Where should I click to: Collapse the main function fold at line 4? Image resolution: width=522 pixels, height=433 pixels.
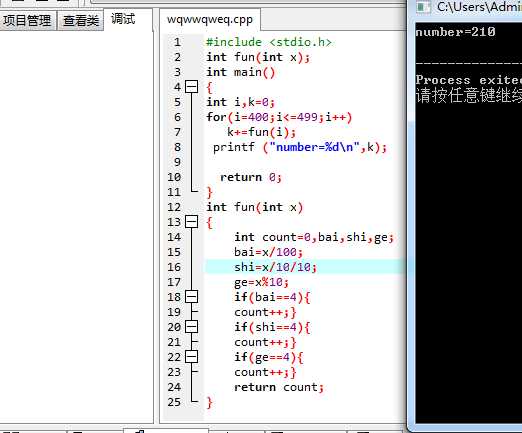(191, 87)
